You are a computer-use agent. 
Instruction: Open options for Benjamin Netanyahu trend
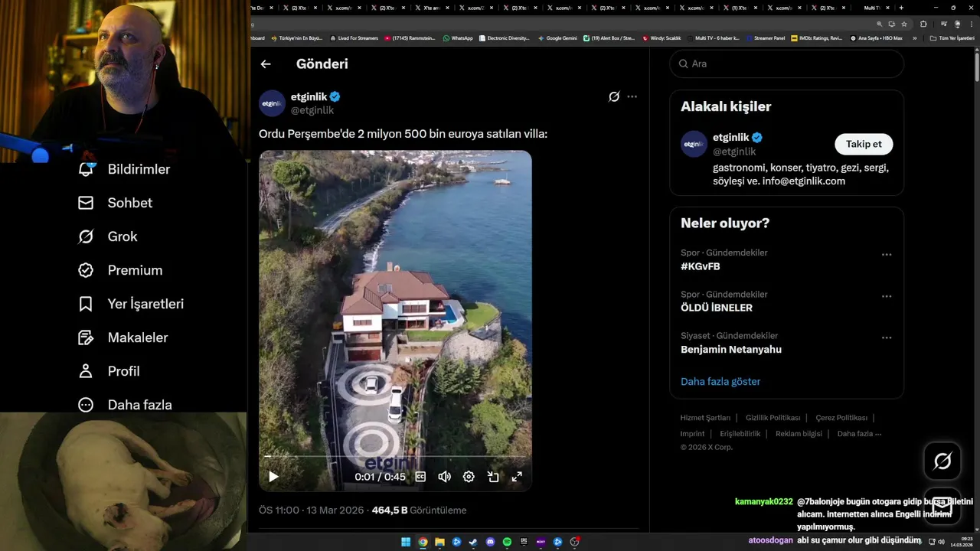point(887,337)
